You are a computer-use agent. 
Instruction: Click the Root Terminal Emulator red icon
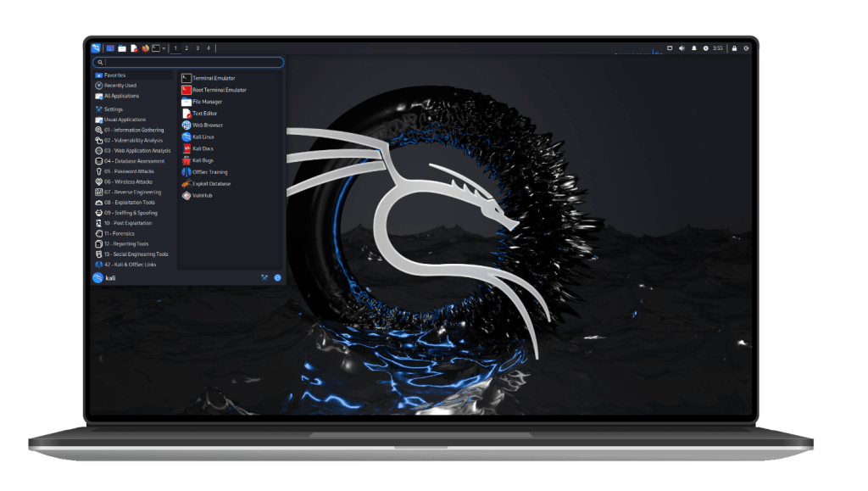[x=186, y=90]
